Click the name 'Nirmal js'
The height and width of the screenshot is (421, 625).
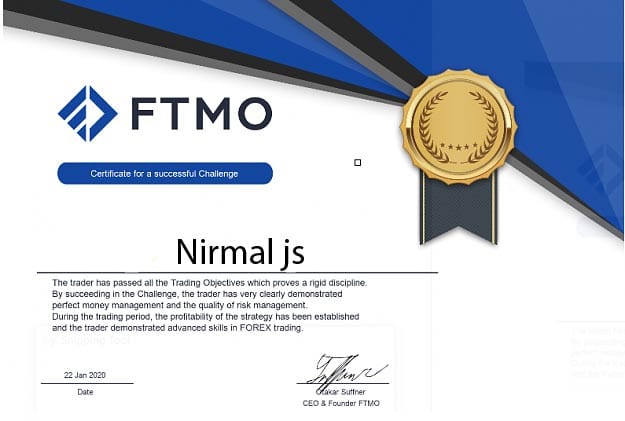click(240, 253)
